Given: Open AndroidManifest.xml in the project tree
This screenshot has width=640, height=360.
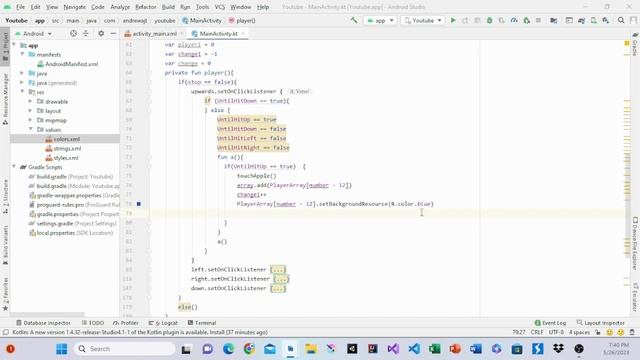Looking at the screenshot, I should [68, 64].
